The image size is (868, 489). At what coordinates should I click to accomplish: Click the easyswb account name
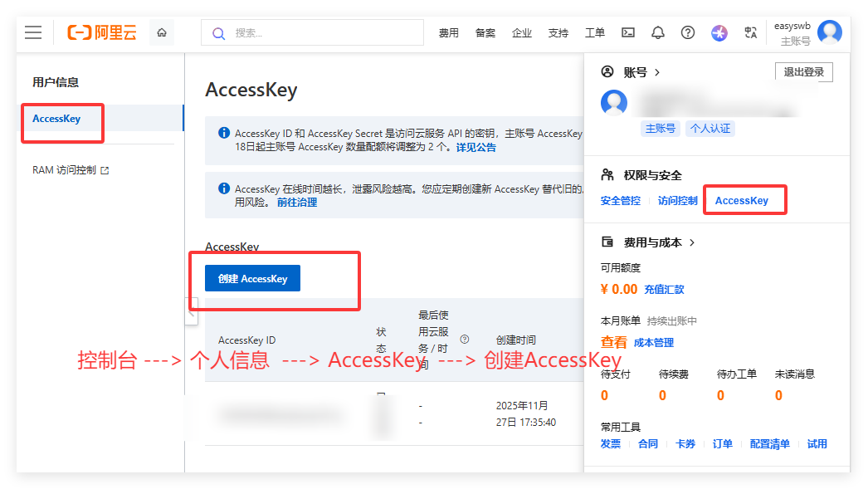tap(792, 26)
